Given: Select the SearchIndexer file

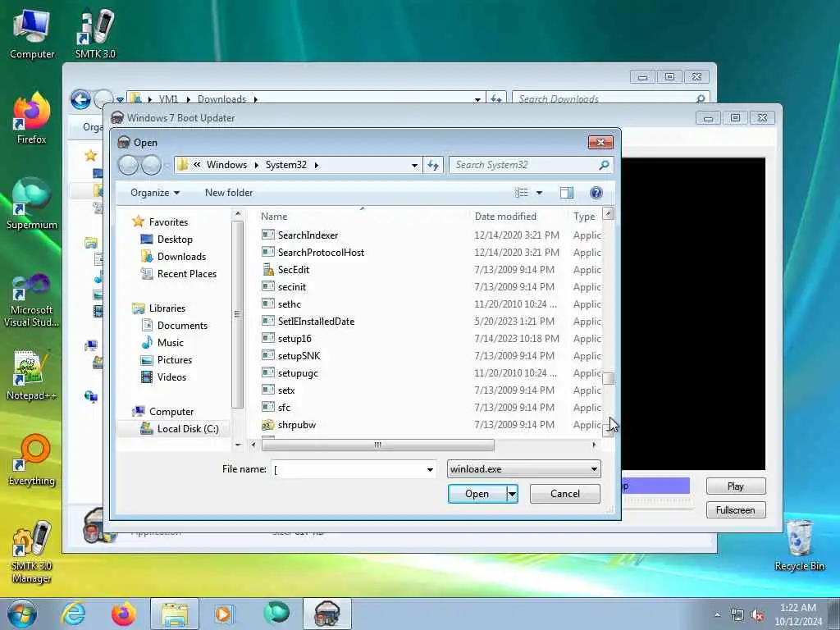Looking at the screenshot, I should point(308,235).
